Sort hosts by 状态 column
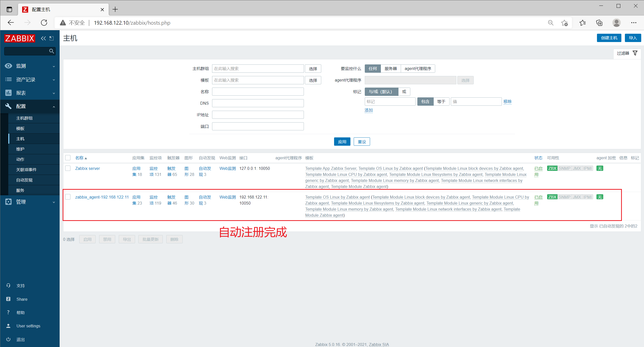This screenshot has height=347, width=644. pyautogui.click(x=538, y=158)
